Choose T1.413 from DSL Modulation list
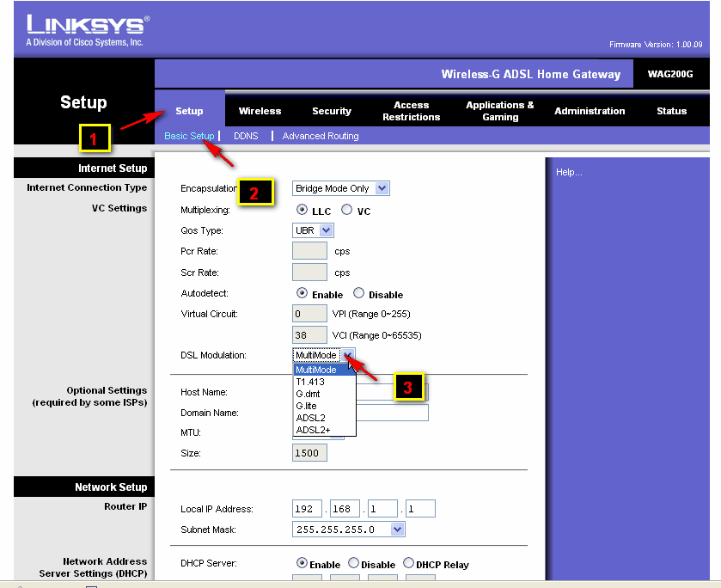Screen dimensions: 721x588 tap(325, 382)
